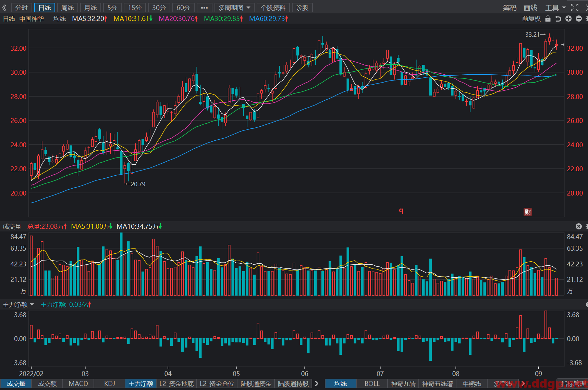The width and height of the screenshot is (588, 390).
Task: Select BOLL overlay tab
Action: (372, 383)
